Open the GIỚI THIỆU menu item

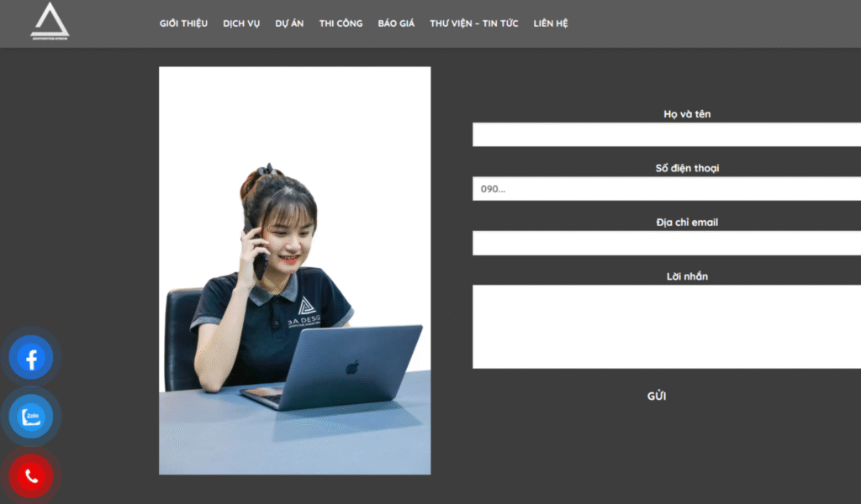(x=183, y=24)
